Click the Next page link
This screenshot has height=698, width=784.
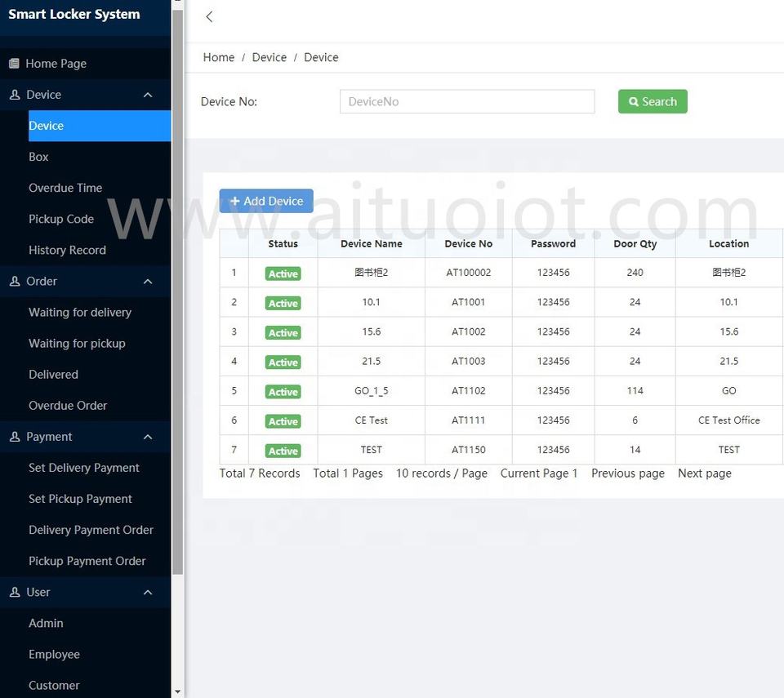point(705,473)
